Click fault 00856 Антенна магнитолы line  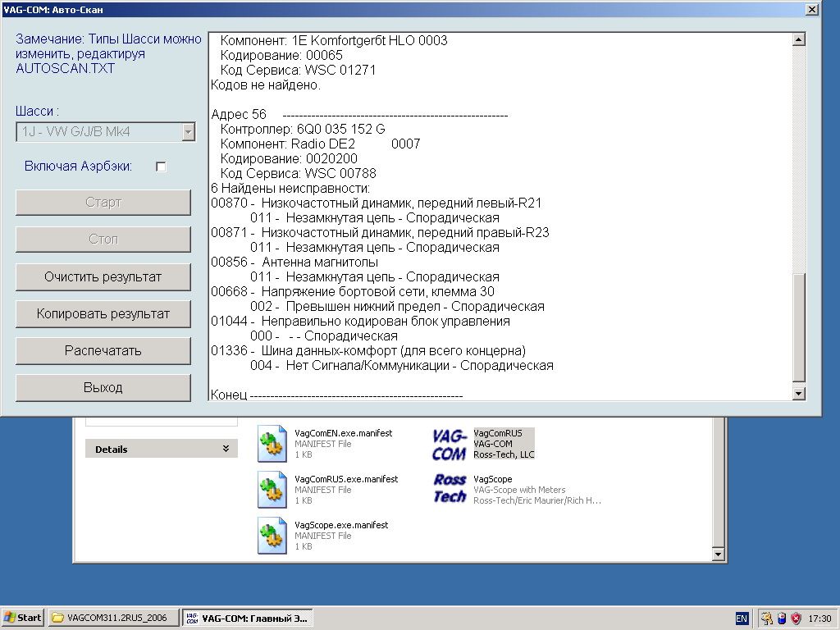point(294,262)
